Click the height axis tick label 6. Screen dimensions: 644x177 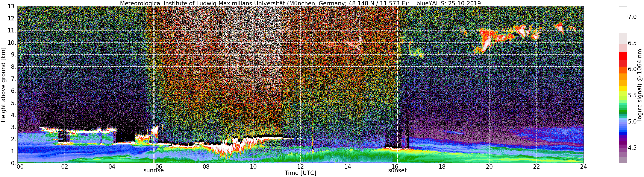[x=13, y=91]
